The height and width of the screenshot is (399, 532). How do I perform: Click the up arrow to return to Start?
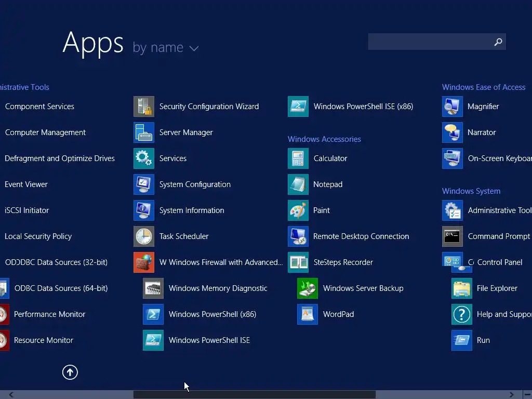click(70, 373)
